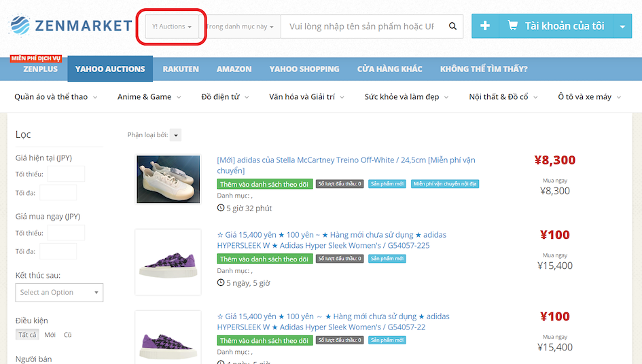642x364 pixels.
Task: Click buy-now price minimum input field
Action: click(66, 232)
